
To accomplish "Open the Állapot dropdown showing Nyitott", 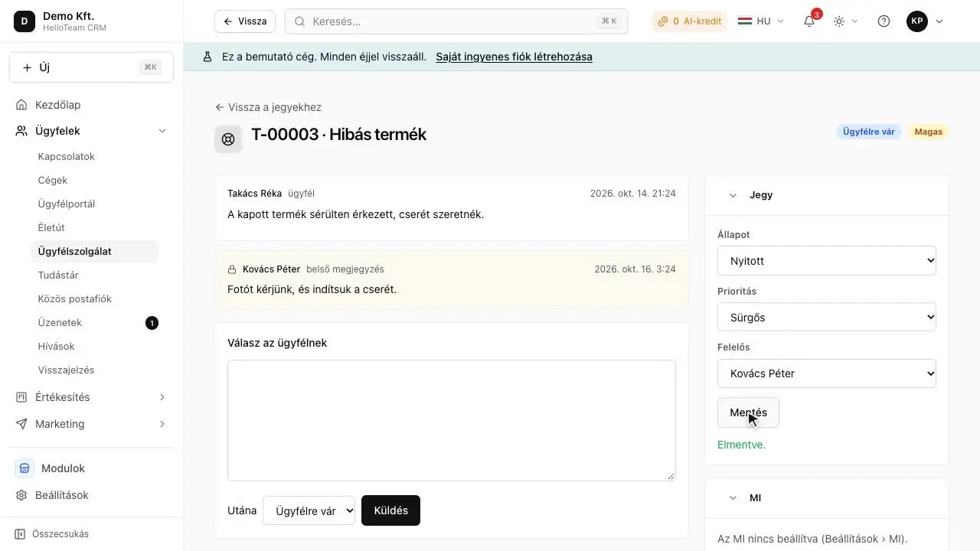I will 827,260.
